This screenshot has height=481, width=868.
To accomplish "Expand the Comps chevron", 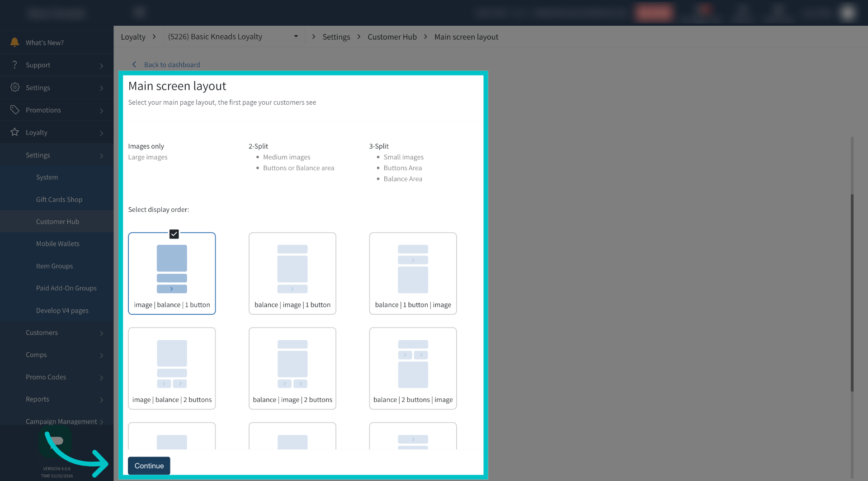I will point(101,355).
